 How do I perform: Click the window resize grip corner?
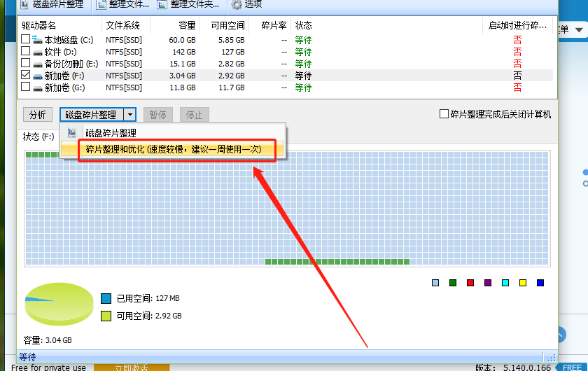(552, 358)
